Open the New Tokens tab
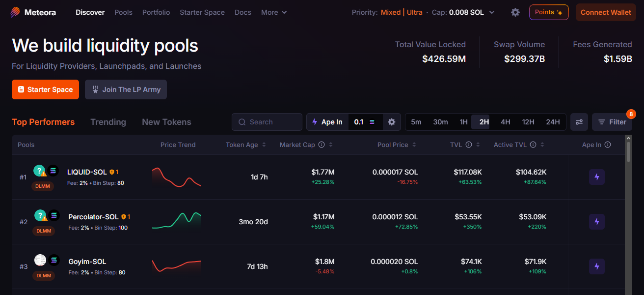Viewport: 644px width, 295px height. [166, 122]
